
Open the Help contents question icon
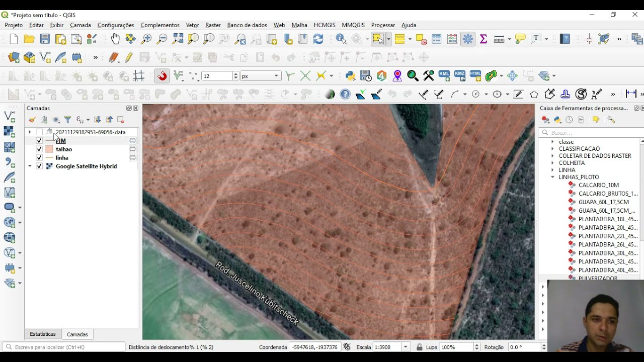point(565,39)
